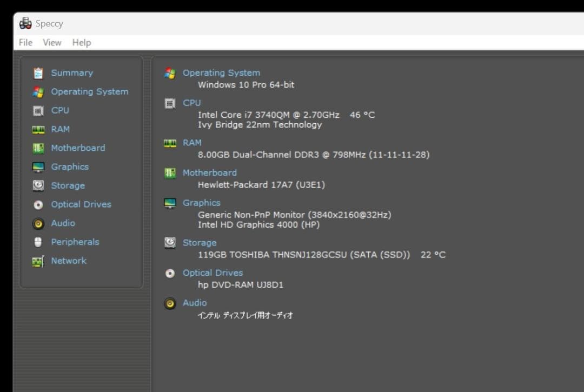This screenshot has width=584, height=392.
Task: Select Optical Drives in the sidebar
Action: (x=81, y=204)
